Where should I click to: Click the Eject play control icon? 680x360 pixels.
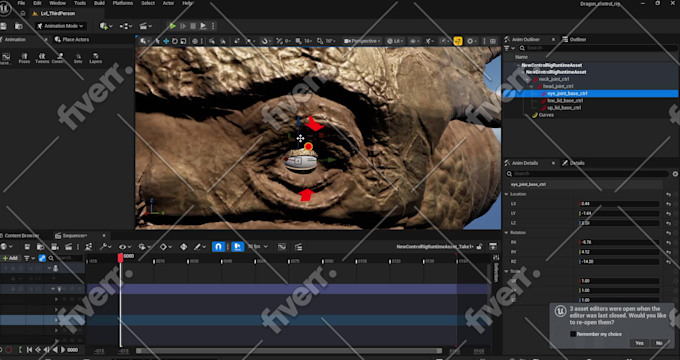(203, 26)
